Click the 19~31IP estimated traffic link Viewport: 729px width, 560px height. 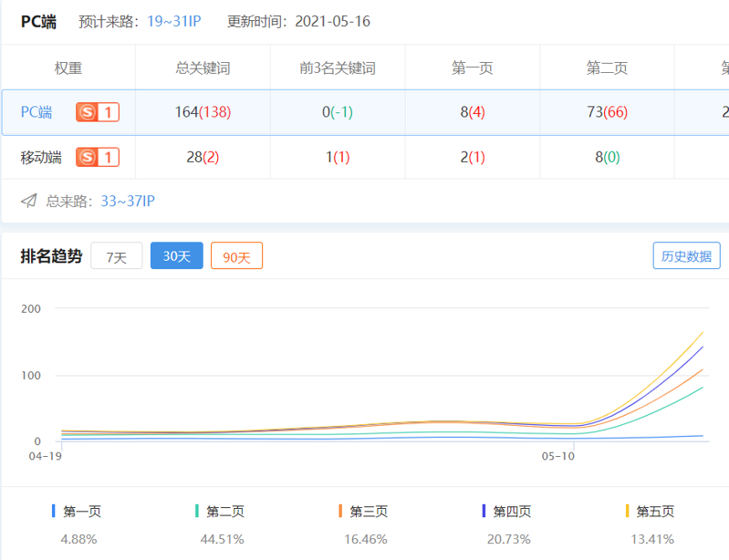click(173, 21)
